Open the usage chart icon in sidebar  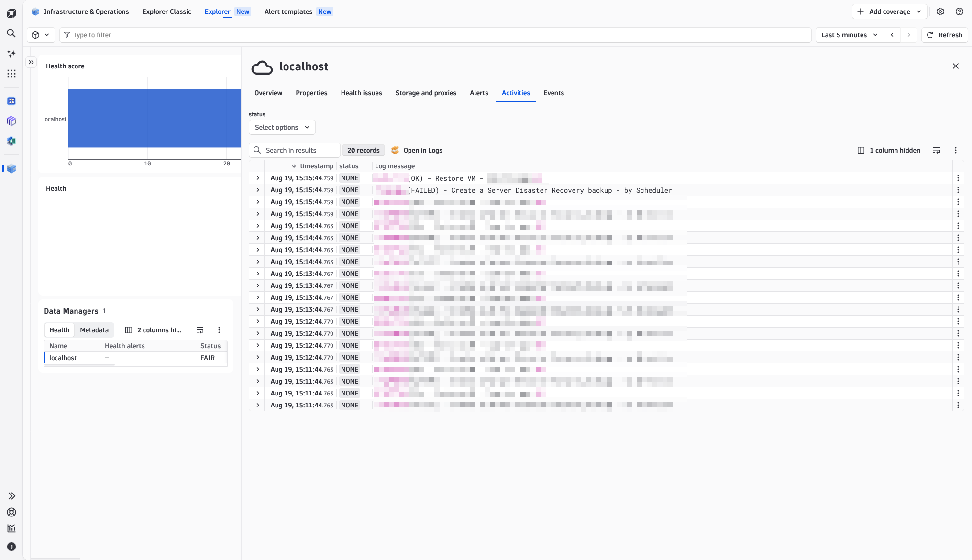point(11,528)
